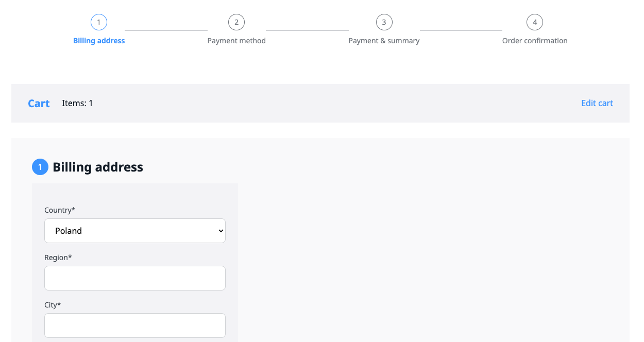Jump to Payment & summary step label

pos(384,41)
